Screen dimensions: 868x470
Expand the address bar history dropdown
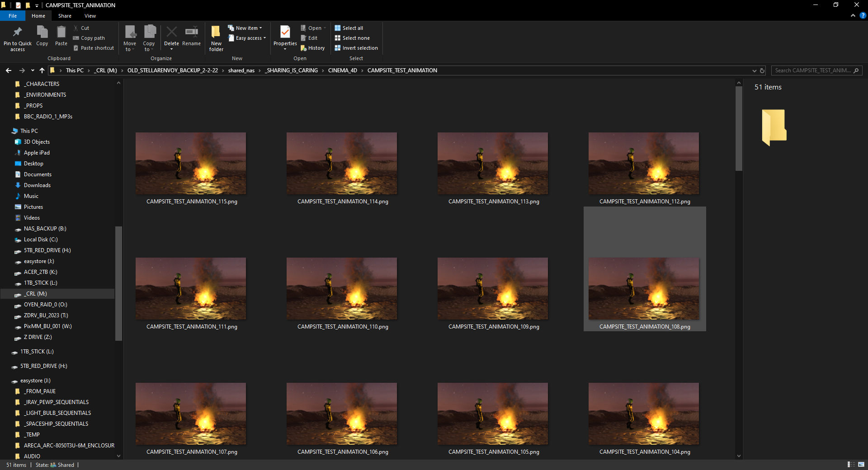coord(754,70)
